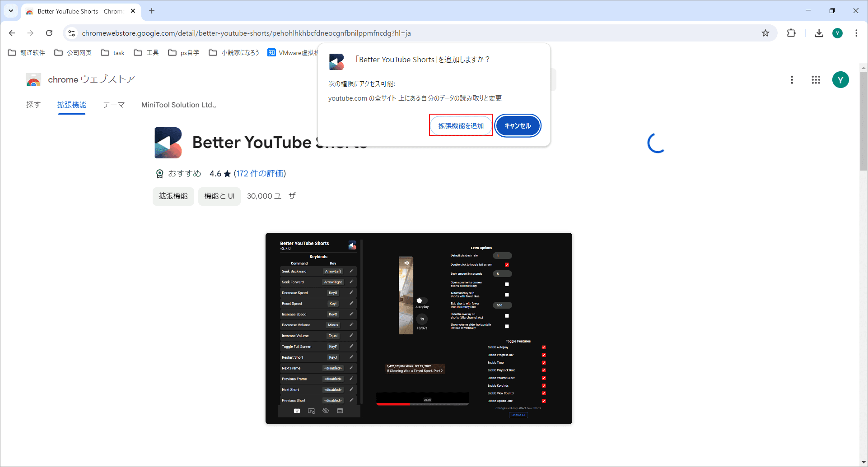The height and width of the screenshot is (467, 868).
Task: Click the 機能と UI category chip
Action: click(219, 196)
